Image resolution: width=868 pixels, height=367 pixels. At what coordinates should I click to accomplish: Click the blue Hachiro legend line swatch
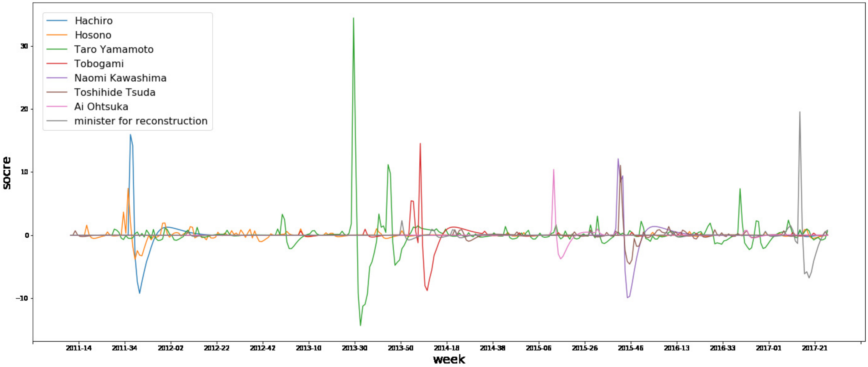pyautogui.click(x=57, y=21)
